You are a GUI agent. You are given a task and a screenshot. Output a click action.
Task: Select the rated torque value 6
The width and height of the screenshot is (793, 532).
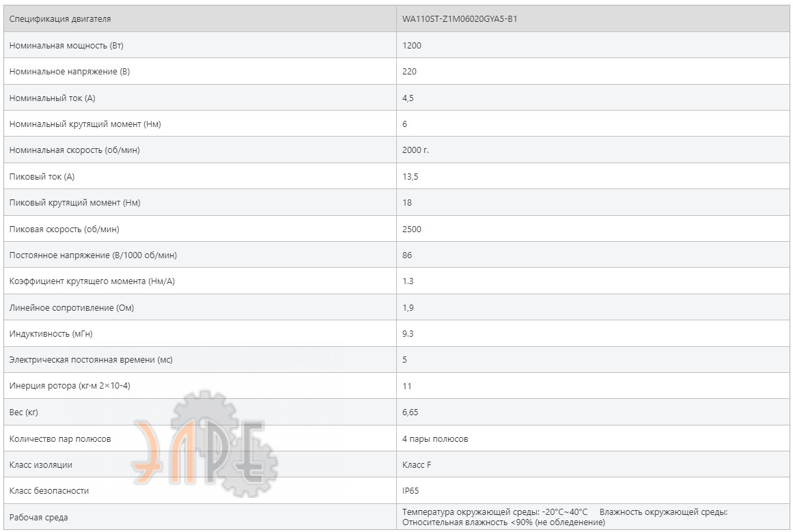(x=404, y=124)
